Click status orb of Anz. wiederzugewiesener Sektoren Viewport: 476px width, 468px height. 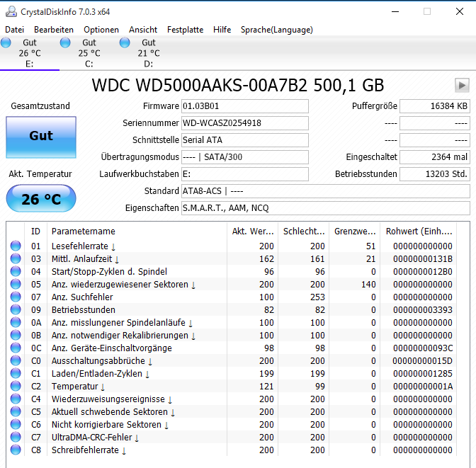click(16, 284)
